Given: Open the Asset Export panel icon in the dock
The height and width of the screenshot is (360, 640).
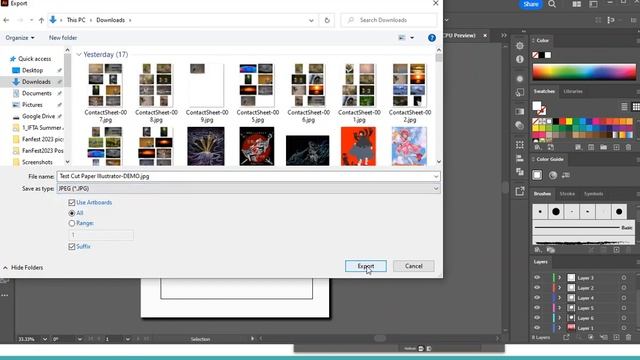Looking at the screenshot, I should tap(520, 191).
